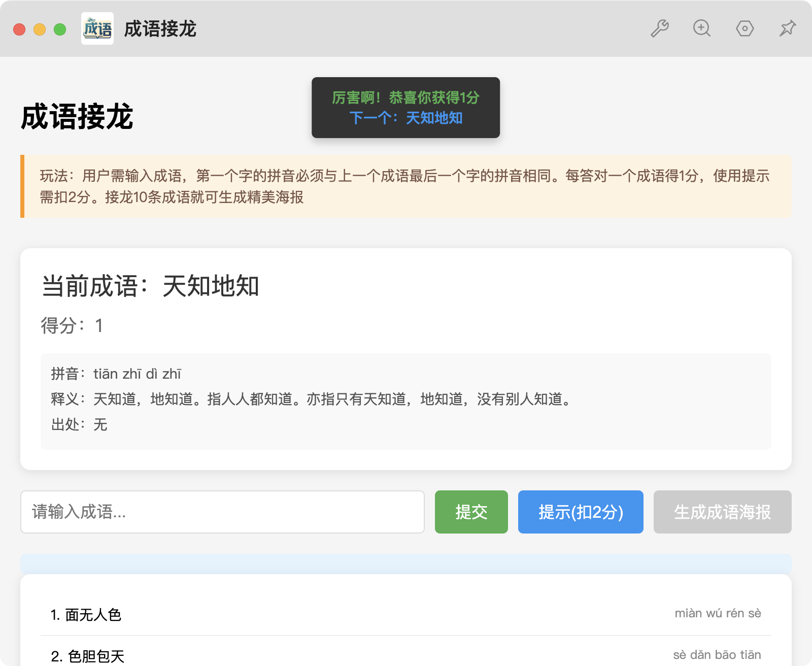Open the hexagon settings icon
The image size is (812, 666).
[745, 28]
